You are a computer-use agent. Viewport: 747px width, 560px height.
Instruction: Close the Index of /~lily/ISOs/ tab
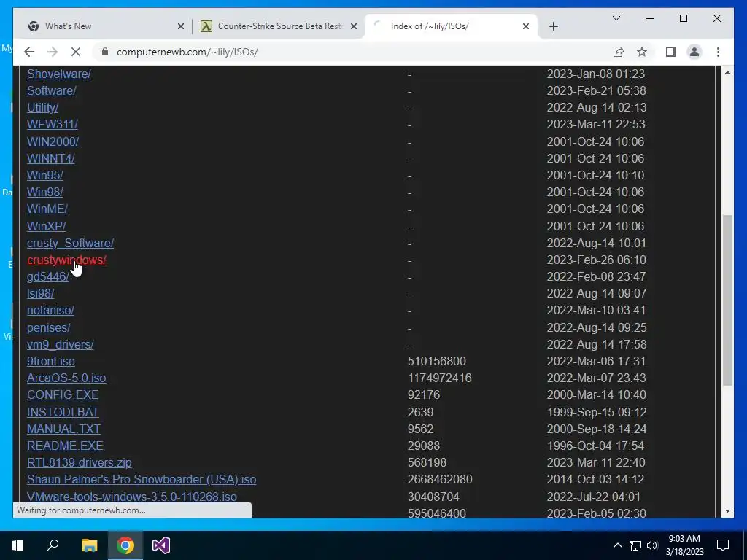tap(526, 26)
